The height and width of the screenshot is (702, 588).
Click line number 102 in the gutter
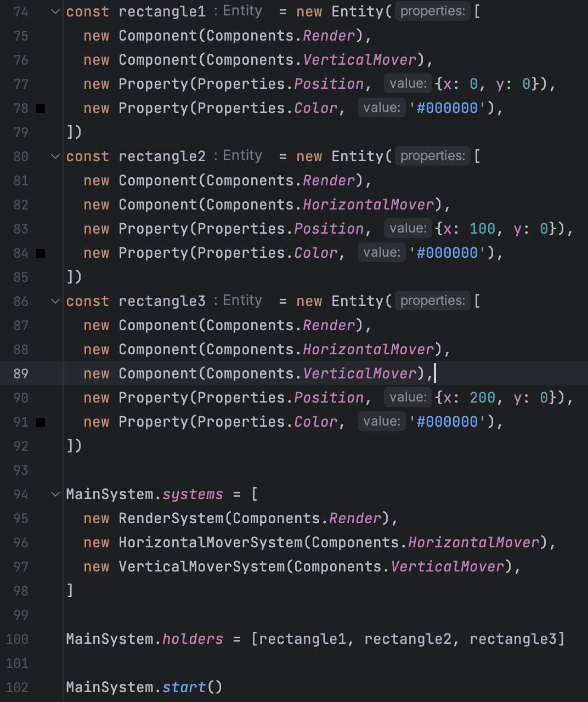point(18,687)
